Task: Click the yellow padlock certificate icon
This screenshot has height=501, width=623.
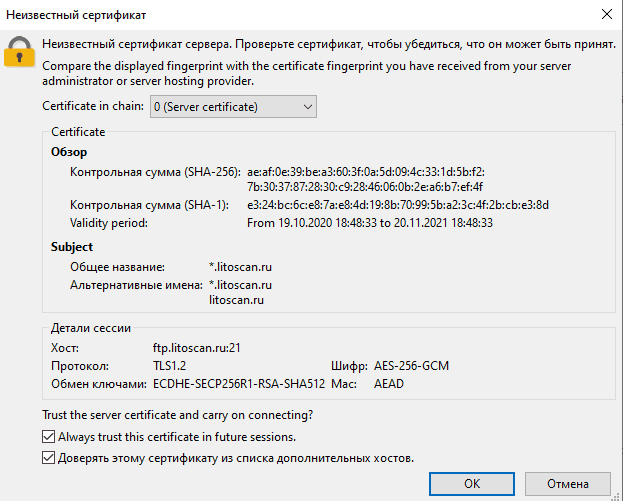Action: (x=19, y=52)
